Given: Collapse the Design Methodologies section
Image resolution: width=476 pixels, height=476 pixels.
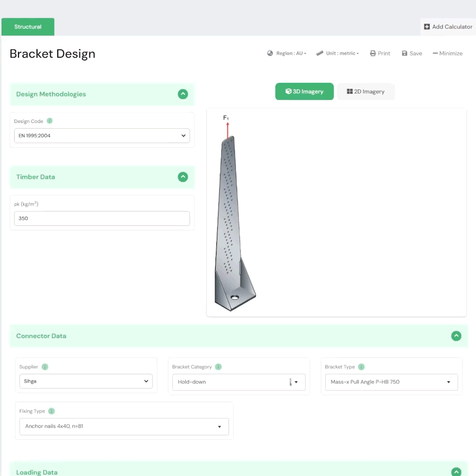Looking at the screenshot, I should pos(183,94).
